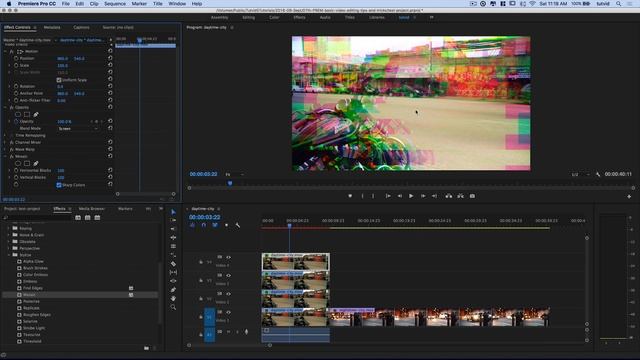Viewport: 640px width, 360px height.
Task: Select the Hand tool
Action: [x=173, y=298]
